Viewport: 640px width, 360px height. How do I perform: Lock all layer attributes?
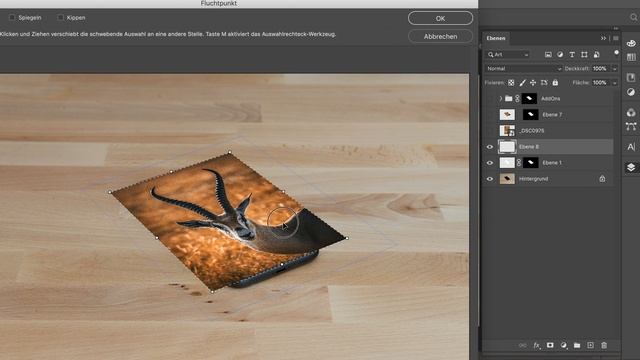tap(555, 82)
